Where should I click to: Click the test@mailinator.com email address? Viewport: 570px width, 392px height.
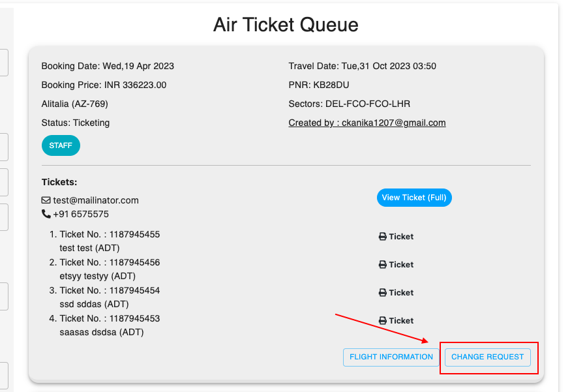(x=96, y=200)
